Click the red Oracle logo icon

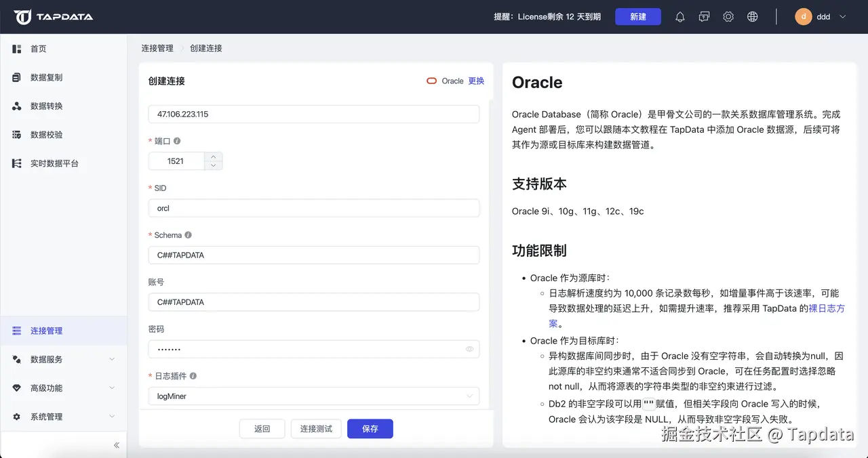tap(431, 81)
